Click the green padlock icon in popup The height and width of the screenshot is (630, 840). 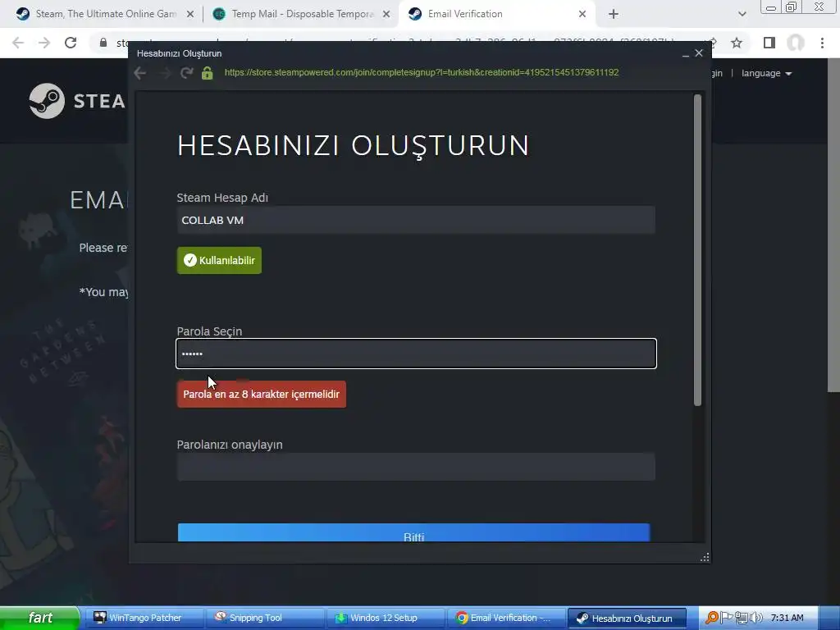[x=208, y=73]
